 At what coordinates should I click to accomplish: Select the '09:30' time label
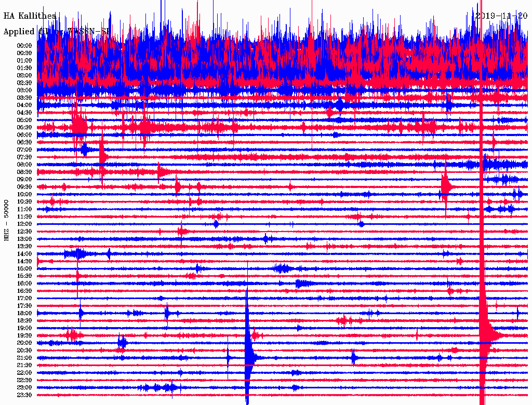24,187
